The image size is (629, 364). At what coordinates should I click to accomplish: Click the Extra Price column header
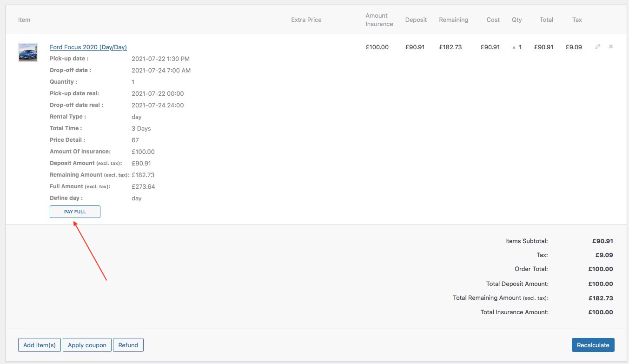[x=306, y=20]
